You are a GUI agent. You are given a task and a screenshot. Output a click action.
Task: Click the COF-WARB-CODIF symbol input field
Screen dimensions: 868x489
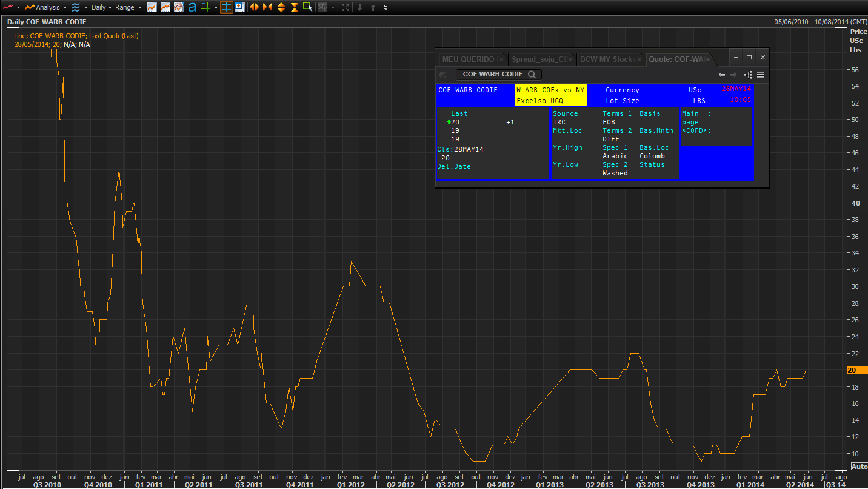click(x=492, y=75)
